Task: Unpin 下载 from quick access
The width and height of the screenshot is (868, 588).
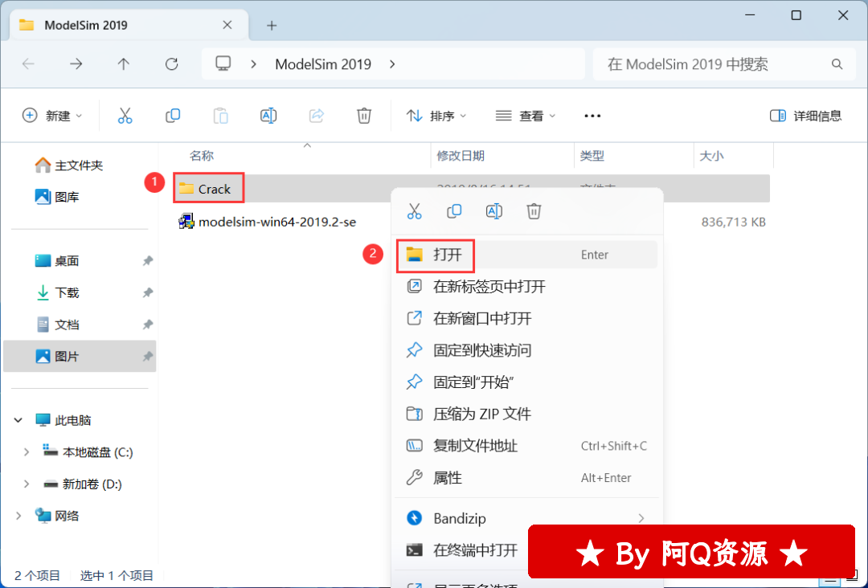Action: [x=148, y=292]
